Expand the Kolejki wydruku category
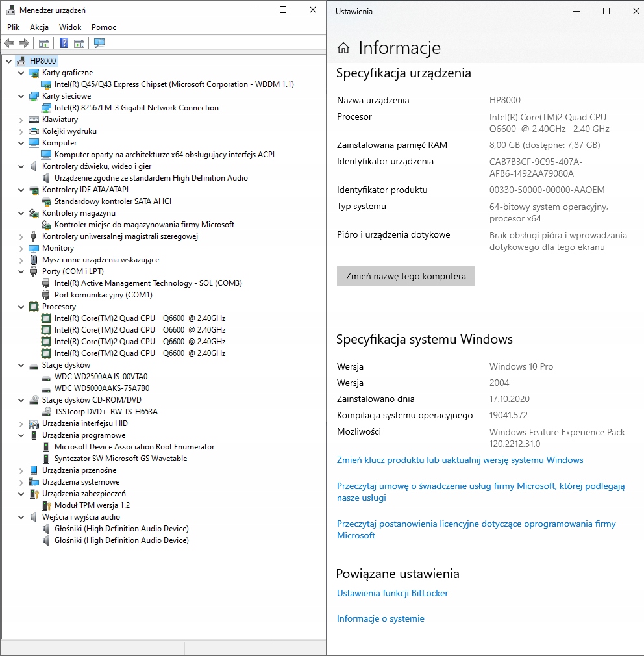644x656 pixels. coord(21,131)
